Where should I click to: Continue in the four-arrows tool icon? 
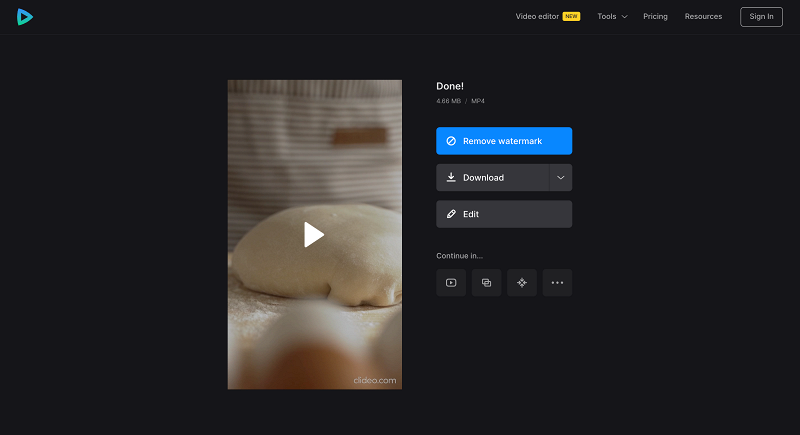click(x=522, y=283)
